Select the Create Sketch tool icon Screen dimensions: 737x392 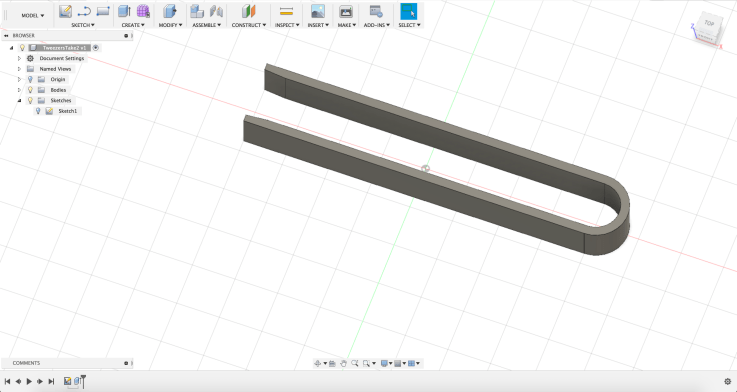[65, 11]
